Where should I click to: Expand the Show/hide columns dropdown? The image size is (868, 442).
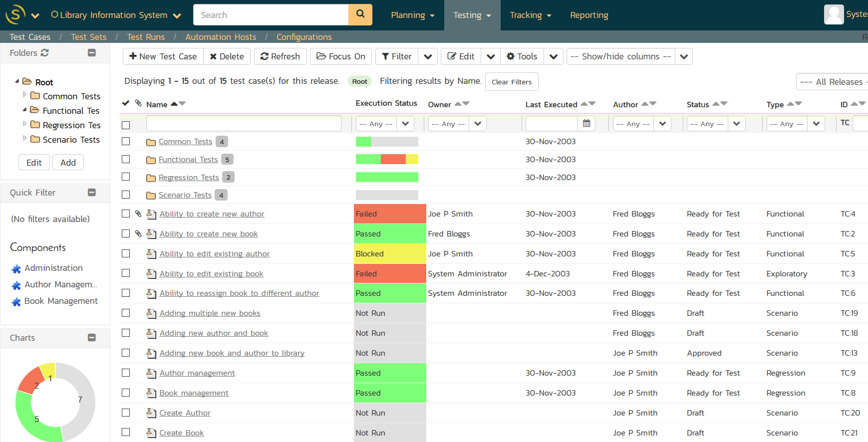(684, 56)
